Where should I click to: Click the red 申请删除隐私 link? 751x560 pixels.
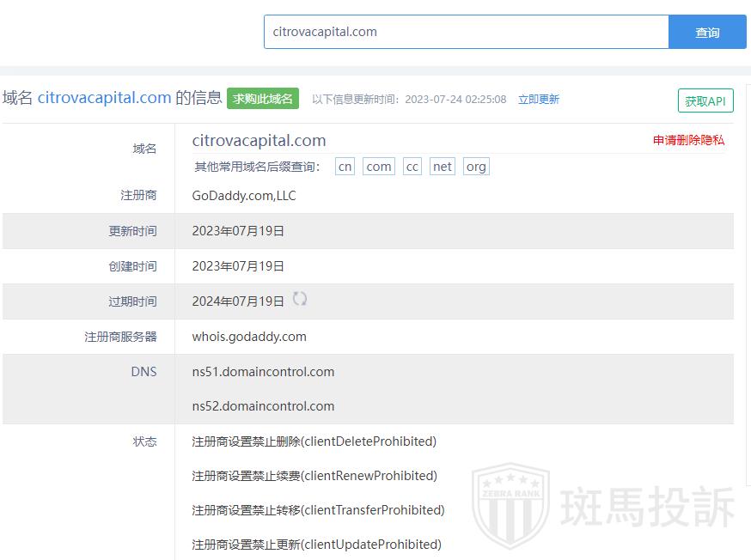click(x=688, y=140)
